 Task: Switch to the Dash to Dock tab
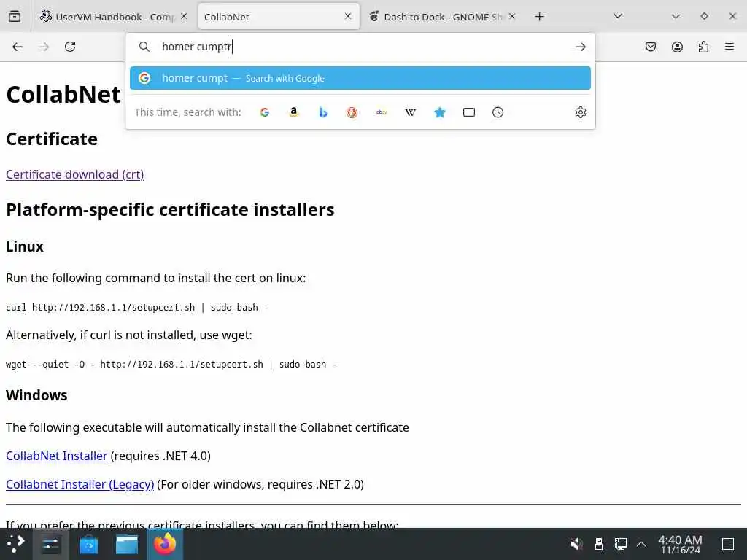pos(443,17)
